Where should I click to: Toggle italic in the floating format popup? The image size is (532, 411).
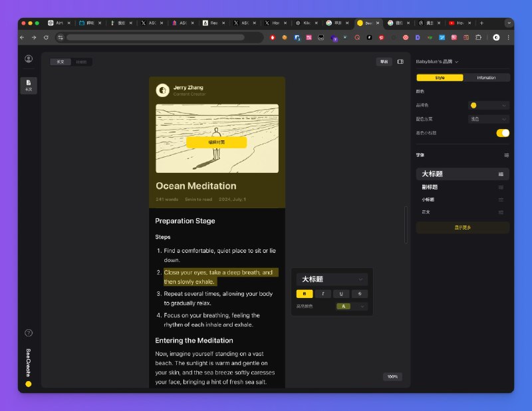[x=323, y=294]
